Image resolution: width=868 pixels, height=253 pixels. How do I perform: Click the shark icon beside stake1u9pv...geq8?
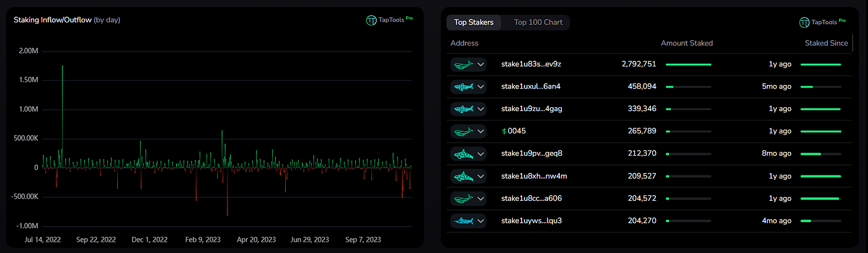coord(463,154)
